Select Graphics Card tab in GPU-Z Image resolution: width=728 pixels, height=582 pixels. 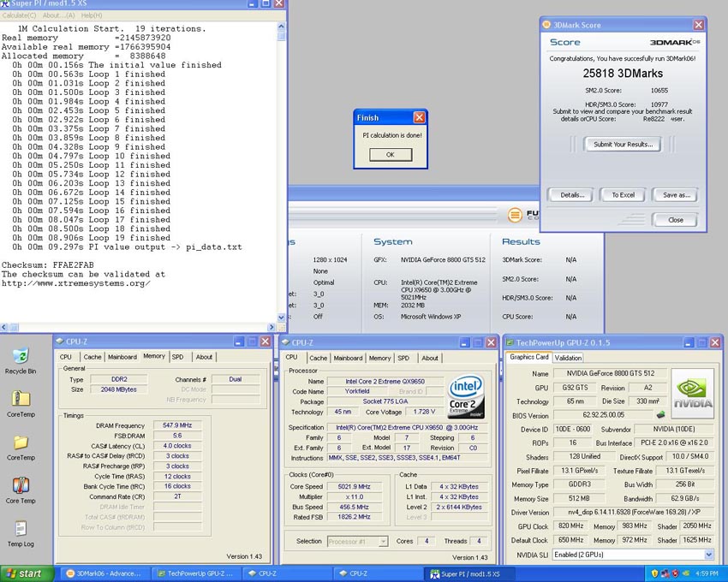[528, 357]
